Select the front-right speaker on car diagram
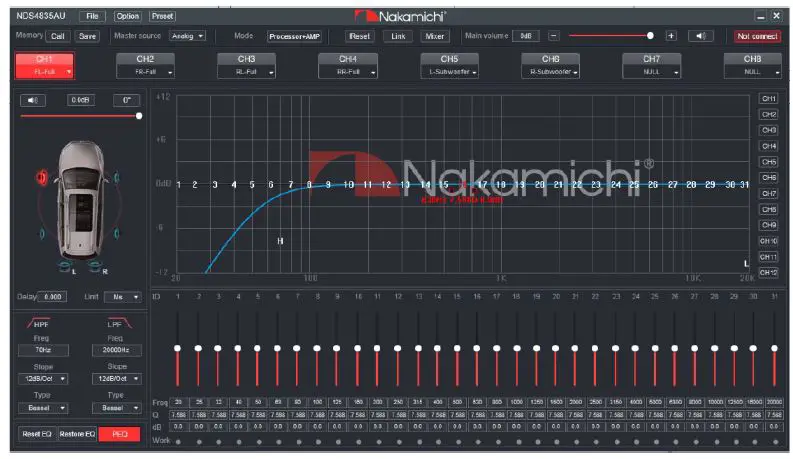 pyautogui.click(x=117, y=177)
